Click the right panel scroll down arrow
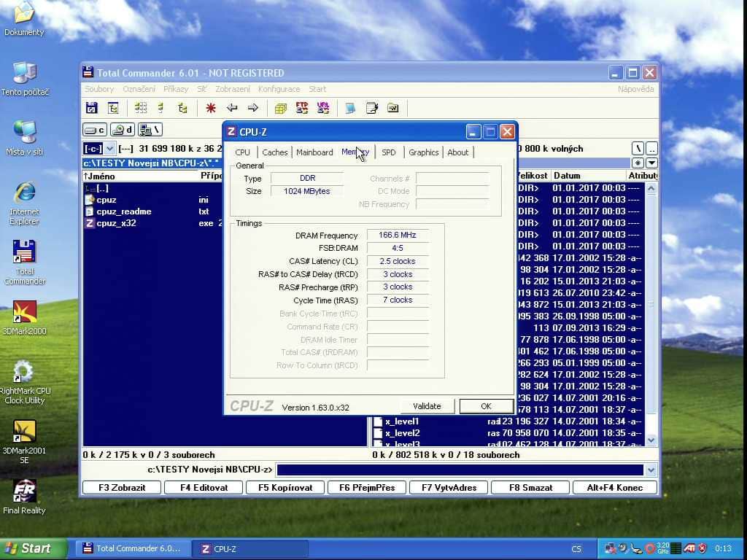Image resolution: width=747 pixels, height=560 pixels. point(651,440)
